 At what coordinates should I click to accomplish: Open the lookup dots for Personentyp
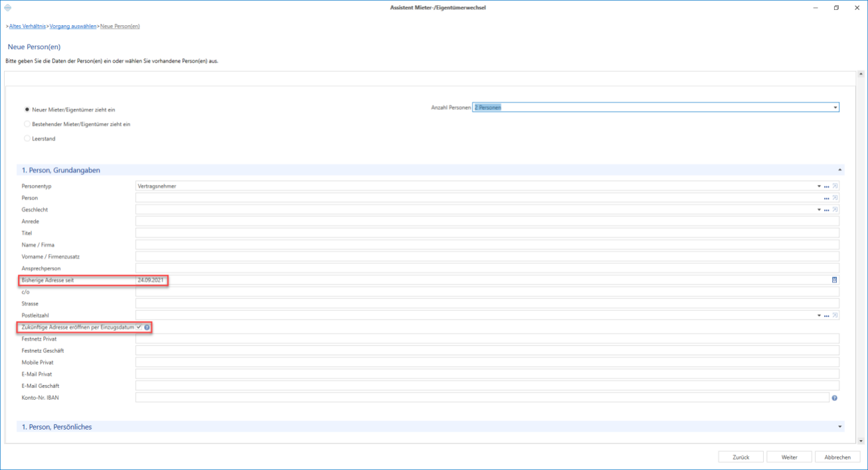click(x=827, y=186)
